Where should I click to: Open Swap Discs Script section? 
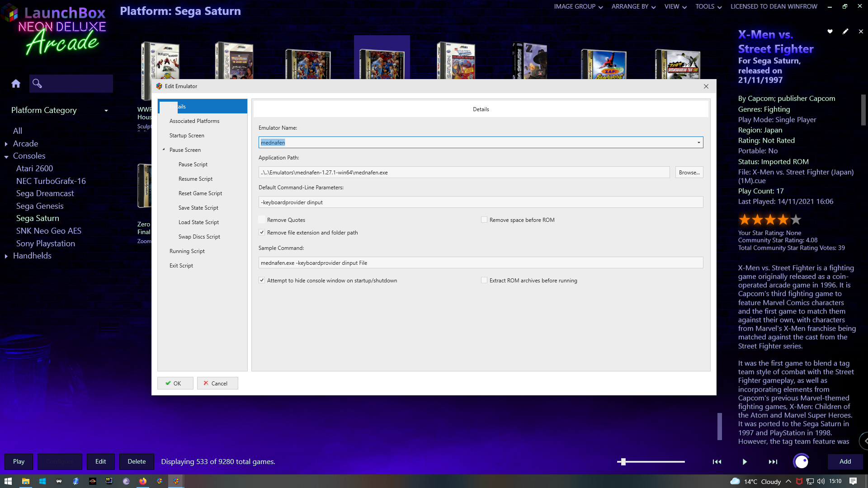[199, 237]
